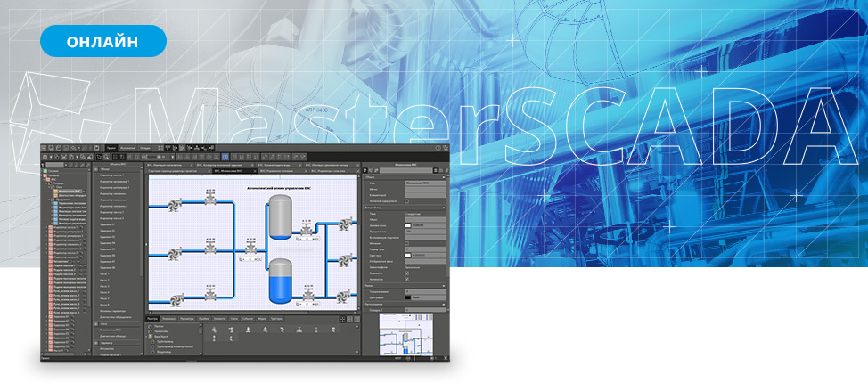868x383 pixels.
Task: Select the valve at the lower tank outlet
Action: coord(307,295)
